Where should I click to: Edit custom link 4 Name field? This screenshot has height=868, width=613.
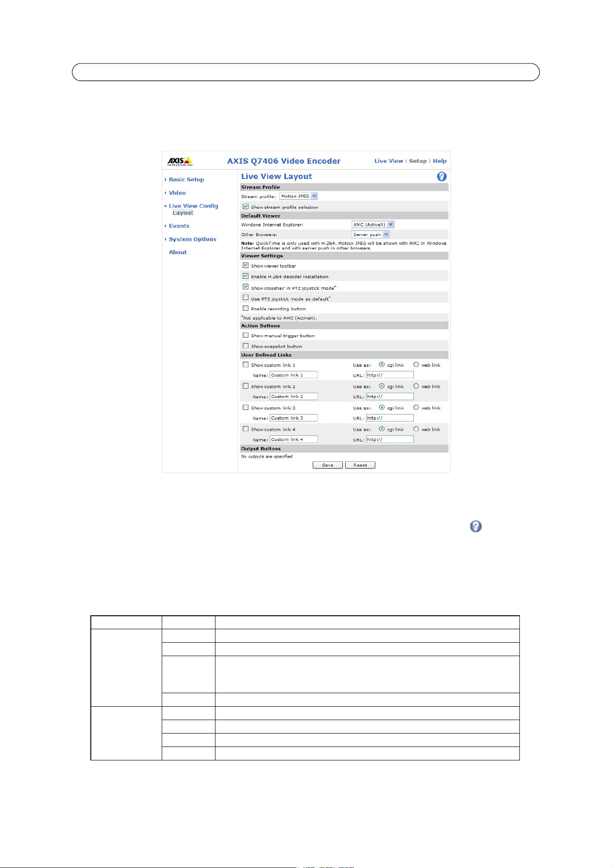[x=294, y=439]
